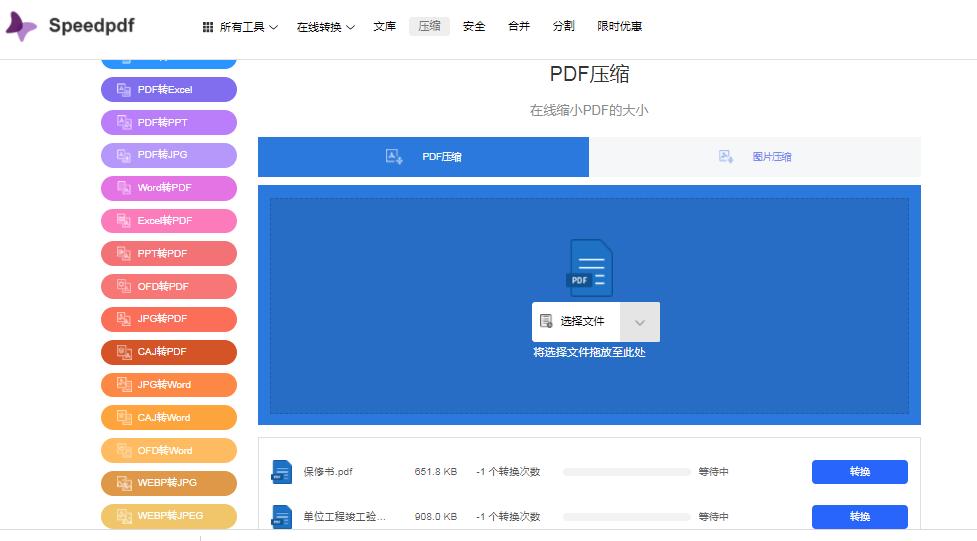
Task: Click the Word转PDF sidebar icon
Action: 124,188
